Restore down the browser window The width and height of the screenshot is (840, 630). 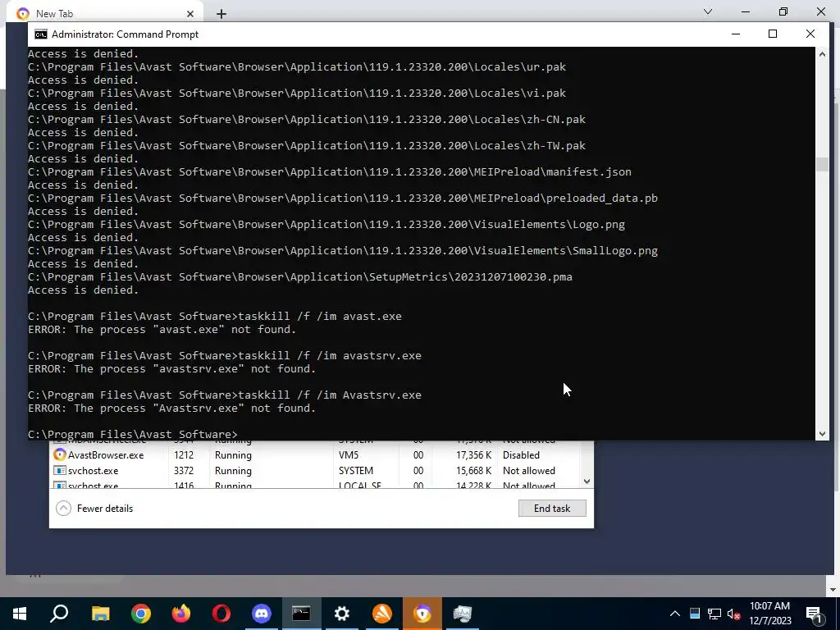[783, 11]
